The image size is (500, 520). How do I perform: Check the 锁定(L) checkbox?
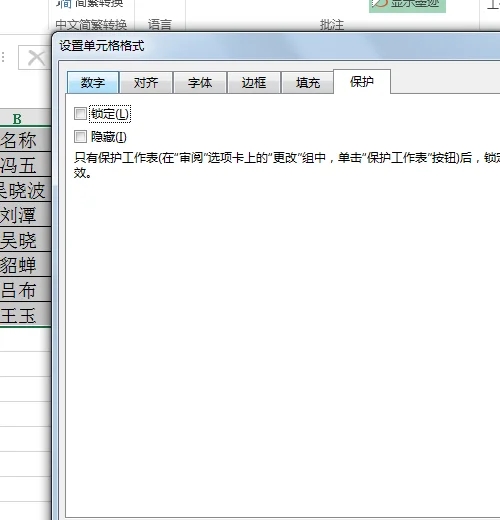(x=80, y=114)
